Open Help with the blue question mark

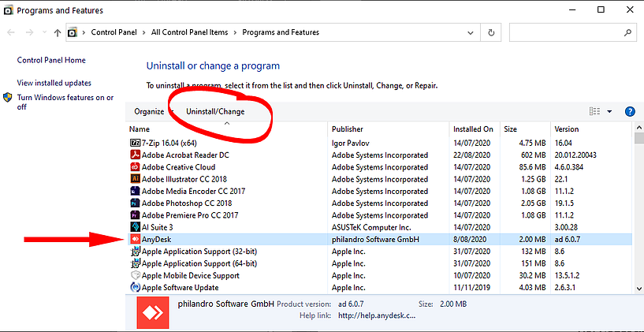[630, 111]
